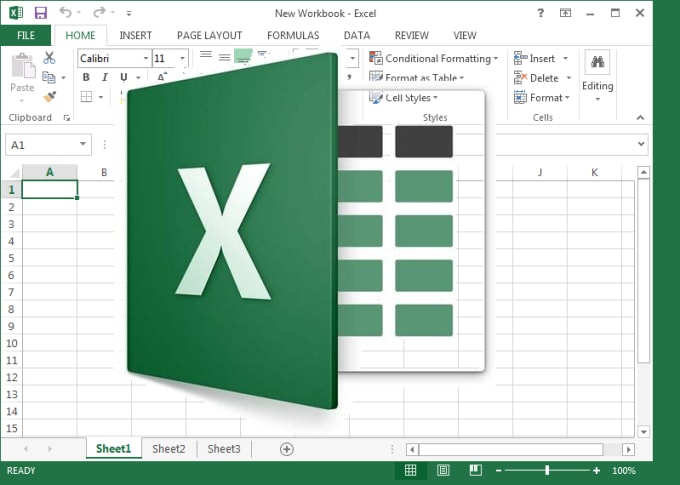Select the Format Painter brush
This screenshot has height=485, width=680.
click(x=49, y=97)
